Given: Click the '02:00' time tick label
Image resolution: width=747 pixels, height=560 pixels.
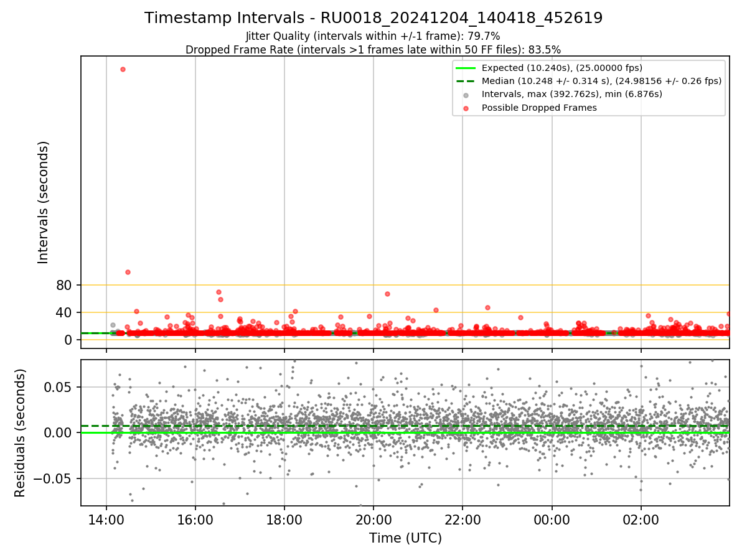Looking at the screenshot, I should pos(641,519).
